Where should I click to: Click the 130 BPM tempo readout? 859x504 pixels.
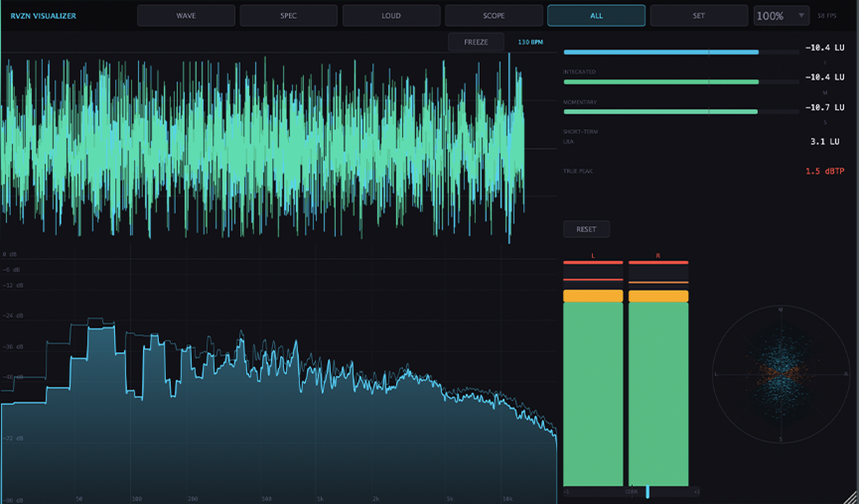pyautogui.click(x=530, y=42)
